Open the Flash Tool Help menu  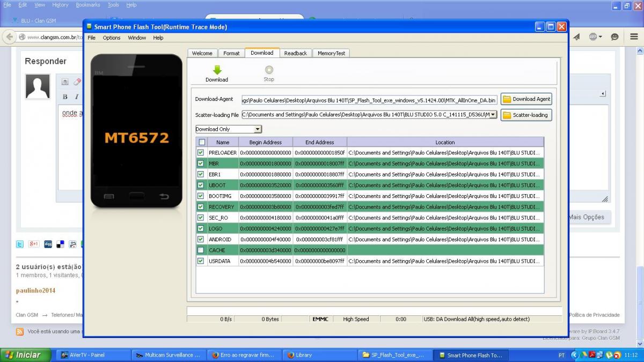tap(158, 38)
